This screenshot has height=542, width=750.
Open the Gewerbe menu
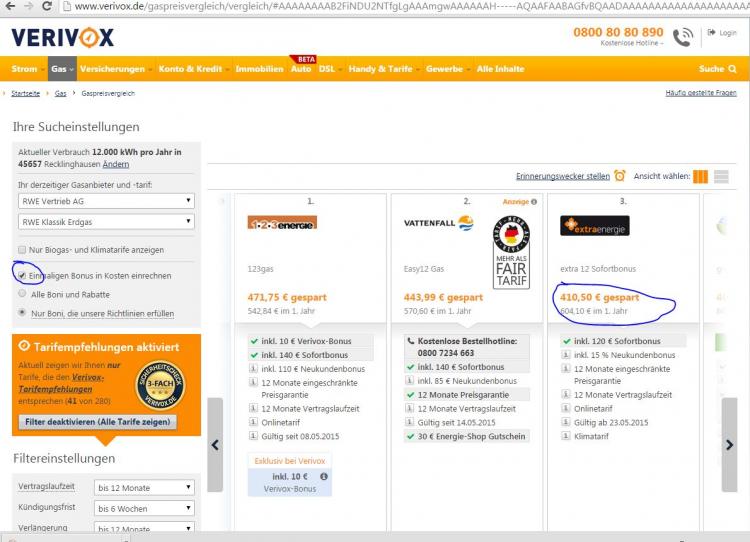[448, 69]
